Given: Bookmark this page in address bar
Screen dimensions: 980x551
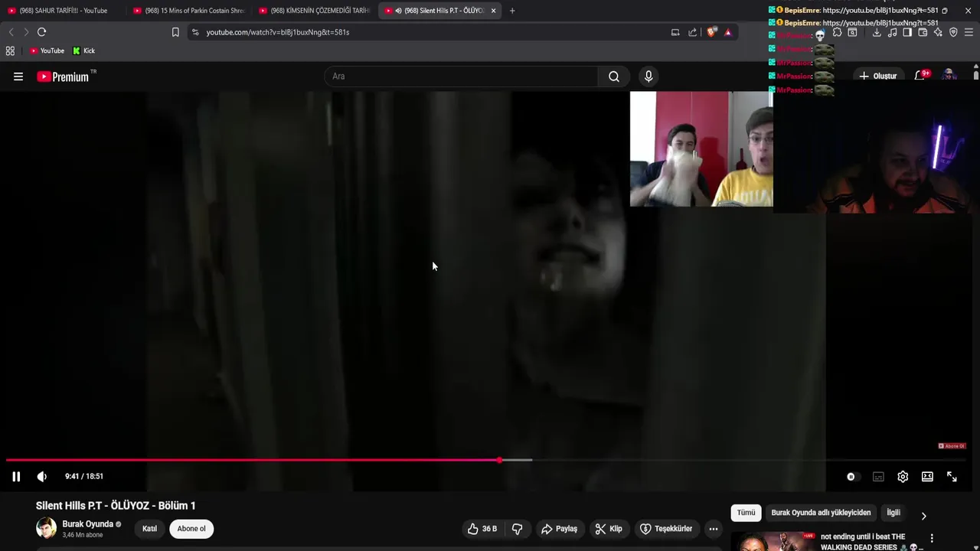Looking at the screenshot, I should [x=175, y=32].
